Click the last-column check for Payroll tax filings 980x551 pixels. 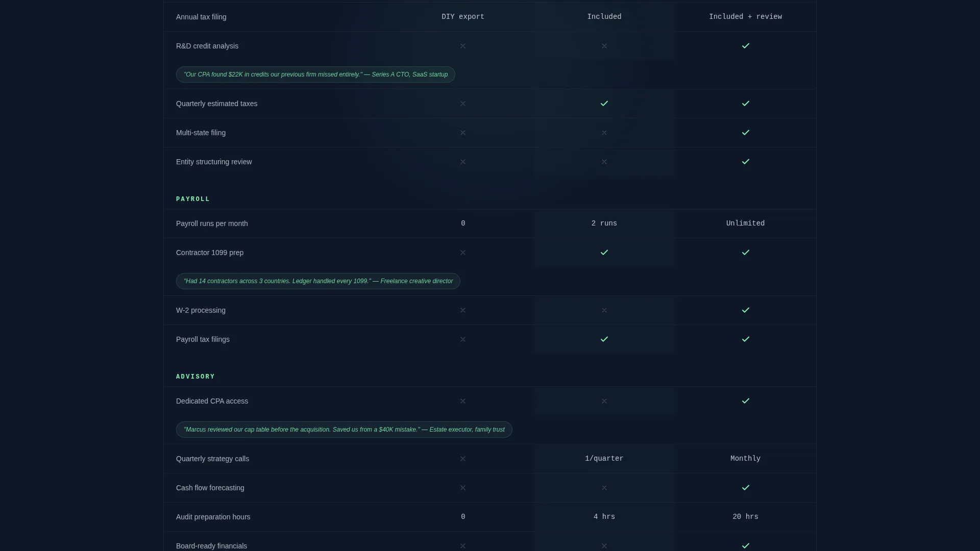(745, 339)
